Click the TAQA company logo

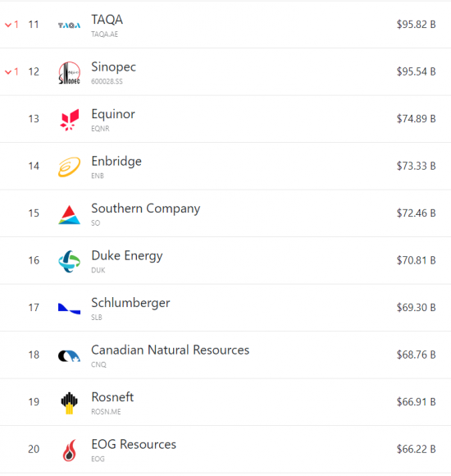(x=69, y=25)
